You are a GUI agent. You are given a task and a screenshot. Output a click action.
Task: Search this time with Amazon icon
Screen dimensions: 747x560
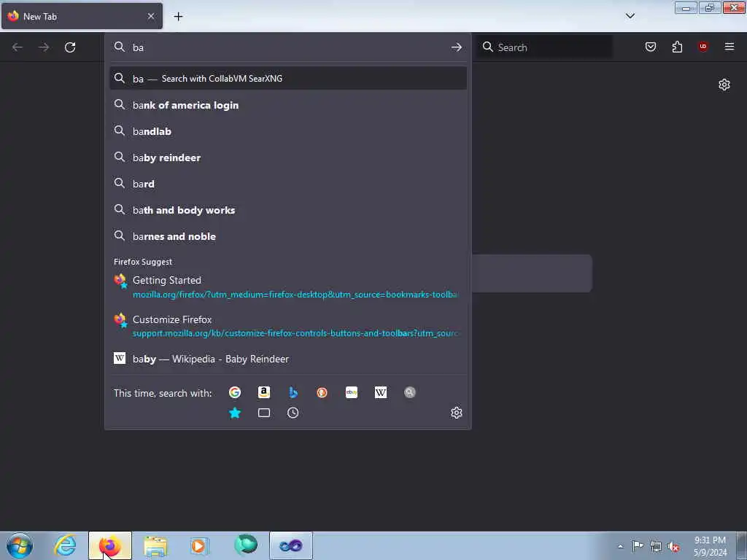264,392
